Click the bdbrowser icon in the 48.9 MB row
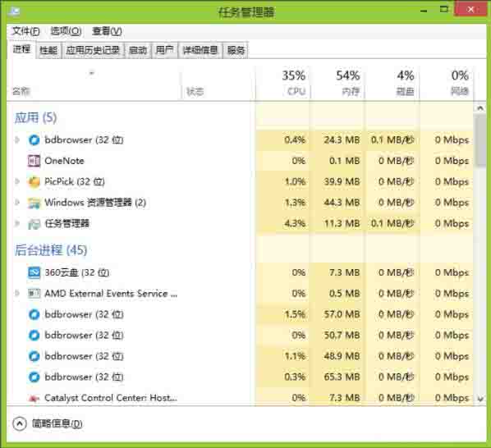 tap(34, 356)
